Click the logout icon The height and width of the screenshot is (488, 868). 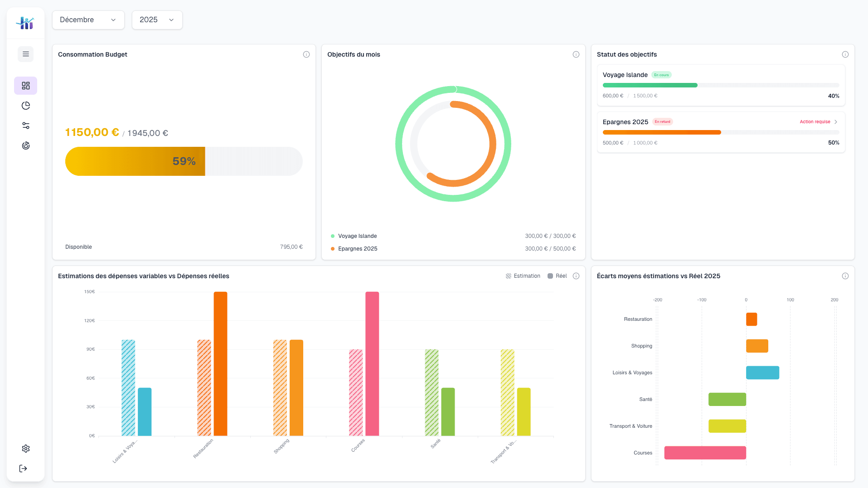tap(23, 469)
